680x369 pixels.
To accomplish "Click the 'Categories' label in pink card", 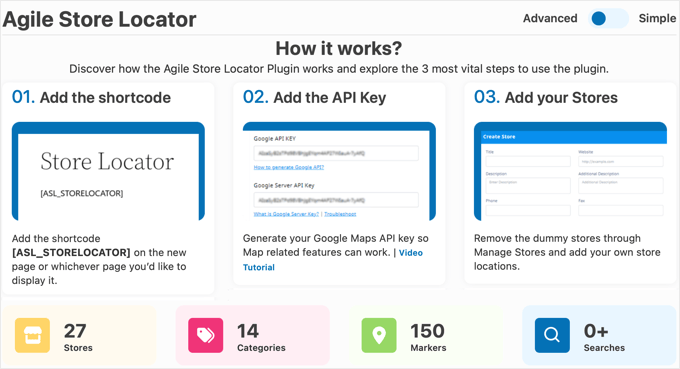I will coord(261,348).
